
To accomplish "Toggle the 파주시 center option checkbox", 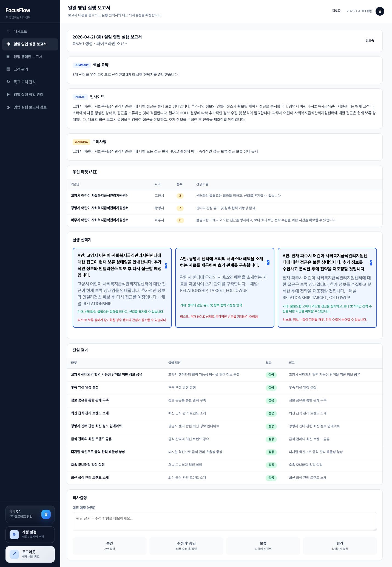I will pyautogui.click(x=371, y=263).
